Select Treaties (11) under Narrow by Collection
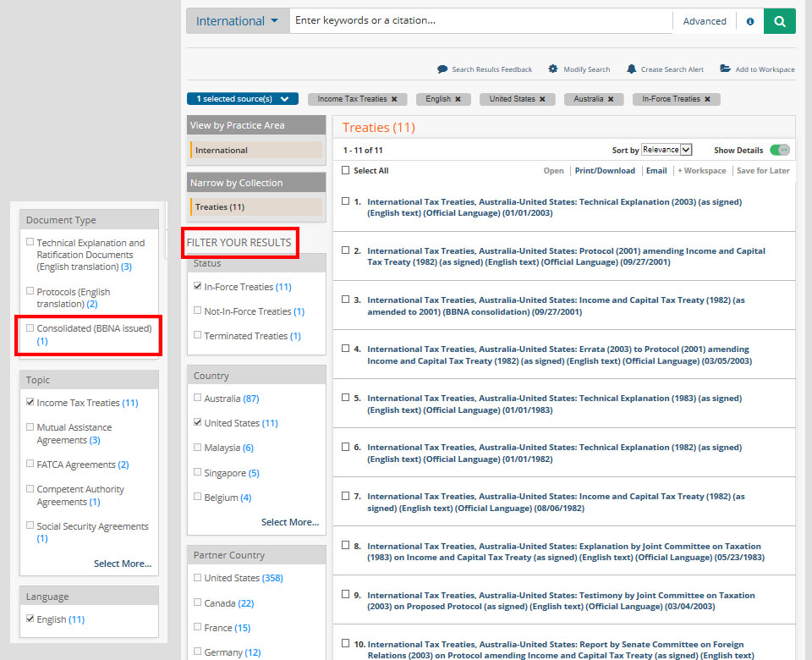This screenshot has height=660, width=812. coord(256,206)
